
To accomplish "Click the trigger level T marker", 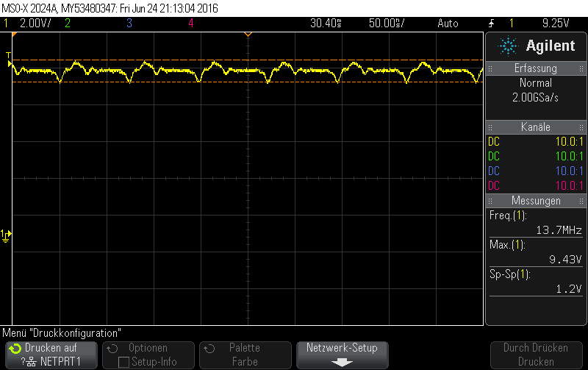I will [x=9, y=60].
